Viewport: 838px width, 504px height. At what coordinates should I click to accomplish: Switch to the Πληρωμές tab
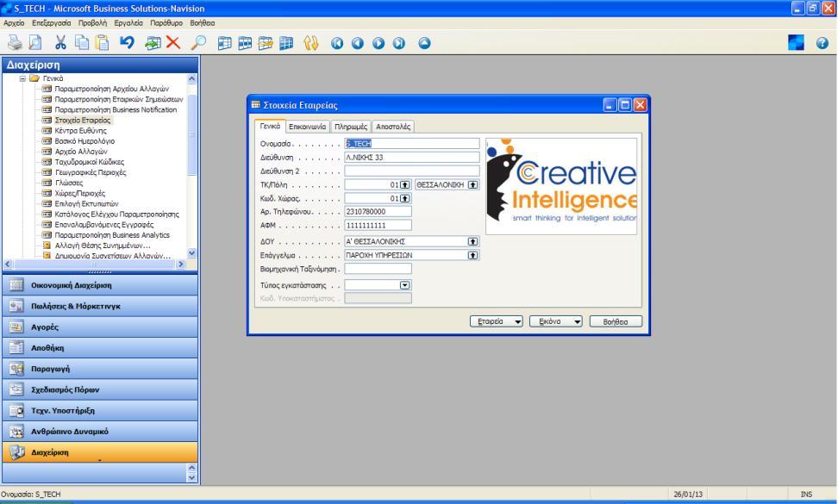[351, 127]
